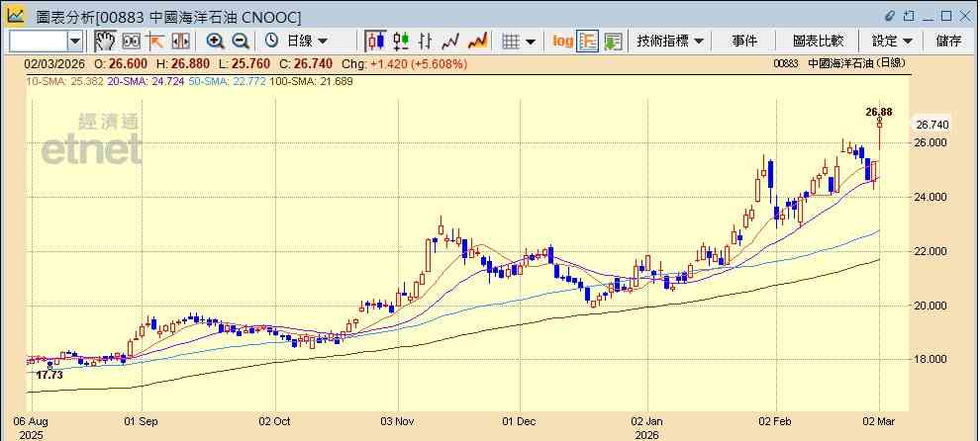Click the 26.88 high price label
The height and width of the screenshot is (441, 980).
pyautogui.click(x=879, y=113)
